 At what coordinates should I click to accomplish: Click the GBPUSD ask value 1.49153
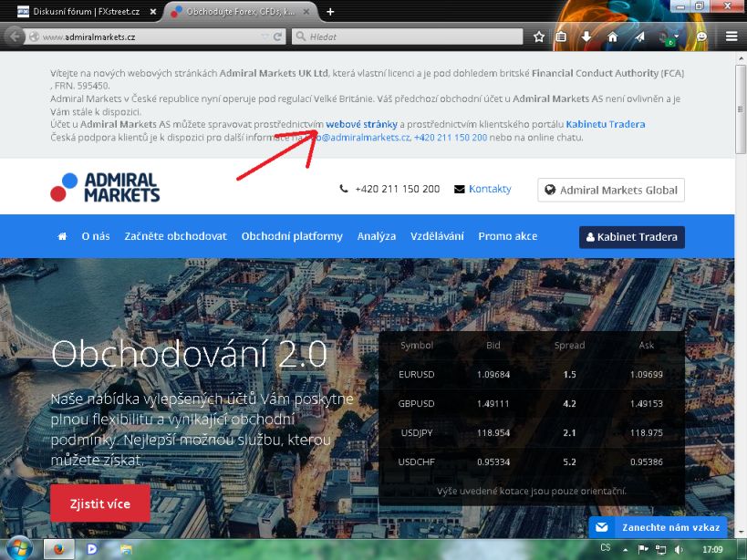coord(647,404)
